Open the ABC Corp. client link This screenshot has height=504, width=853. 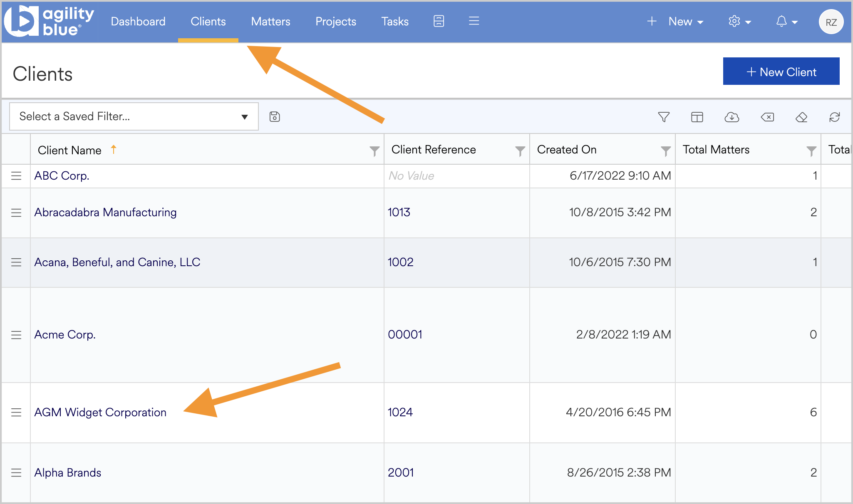point(62,176)
